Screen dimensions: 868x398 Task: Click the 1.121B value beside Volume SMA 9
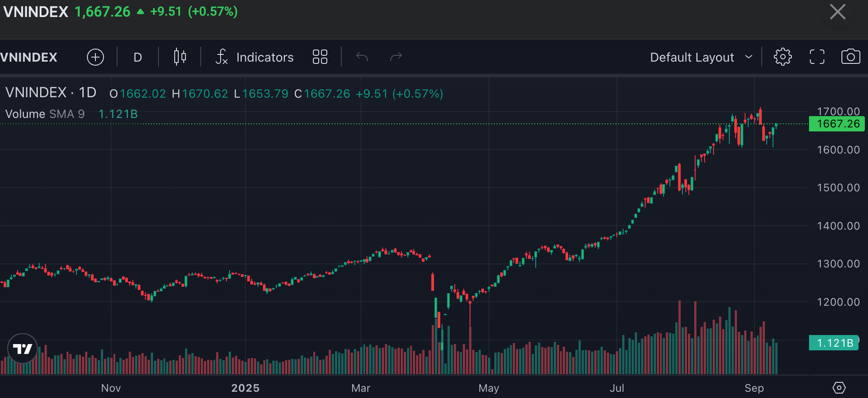[x=118, y=114]
